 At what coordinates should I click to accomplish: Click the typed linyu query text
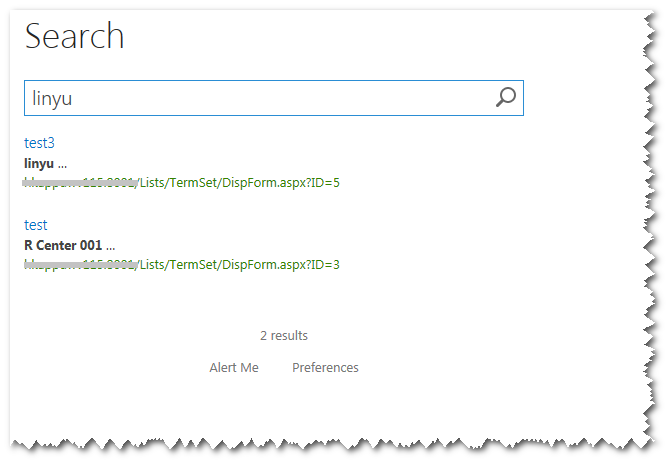click(52, 98)
